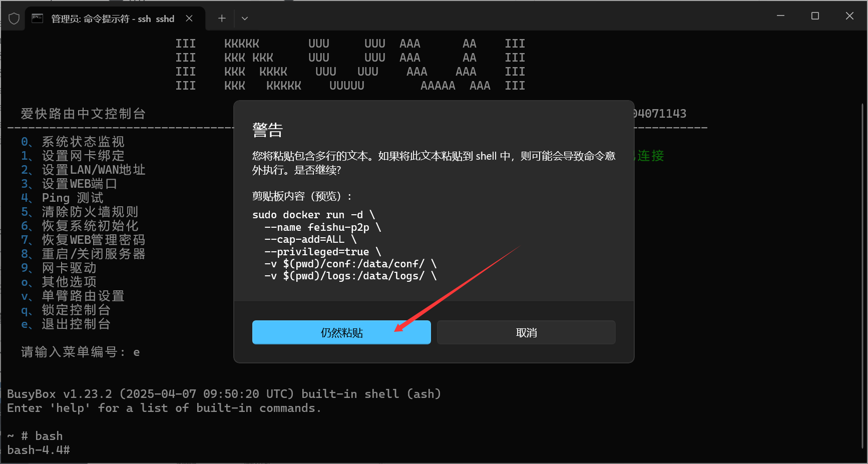This screenshot has height=464, width=868.
Task: Click the 爱快路由中文控制台 heading
Action: (83, 114)
